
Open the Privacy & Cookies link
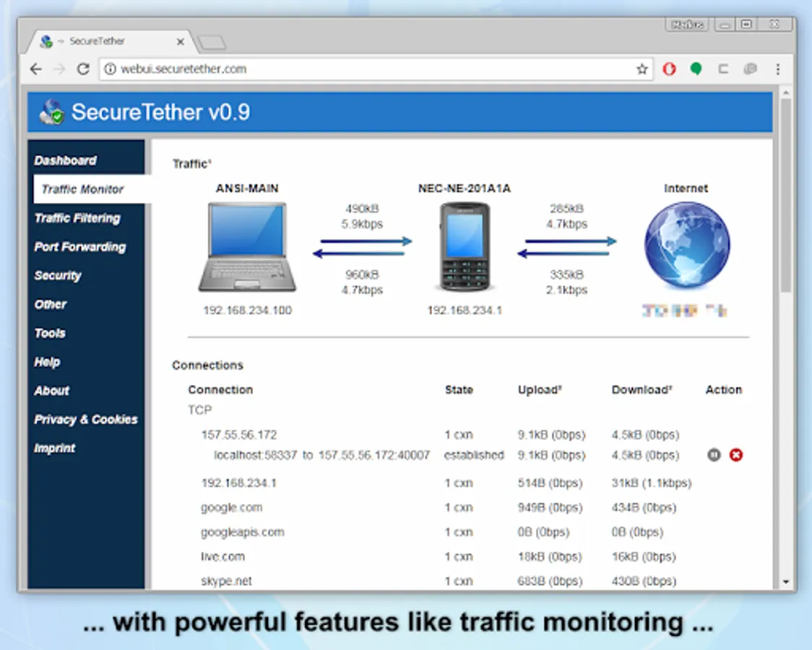tap(85, 419)
